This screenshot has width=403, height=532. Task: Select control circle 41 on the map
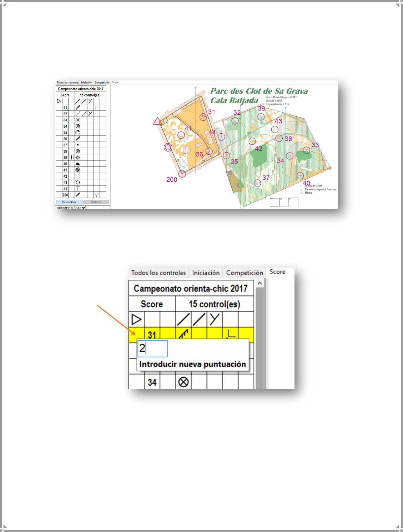[181, 135]
